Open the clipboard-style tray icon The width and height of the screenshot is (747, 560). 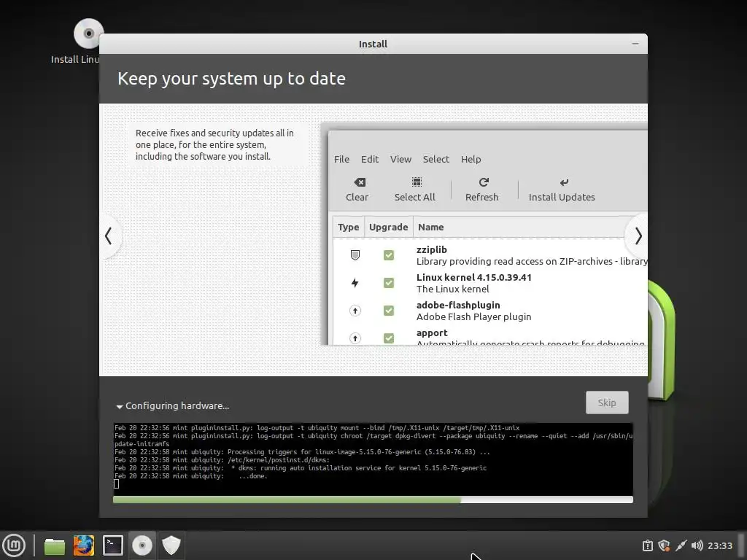coord(648,545)
